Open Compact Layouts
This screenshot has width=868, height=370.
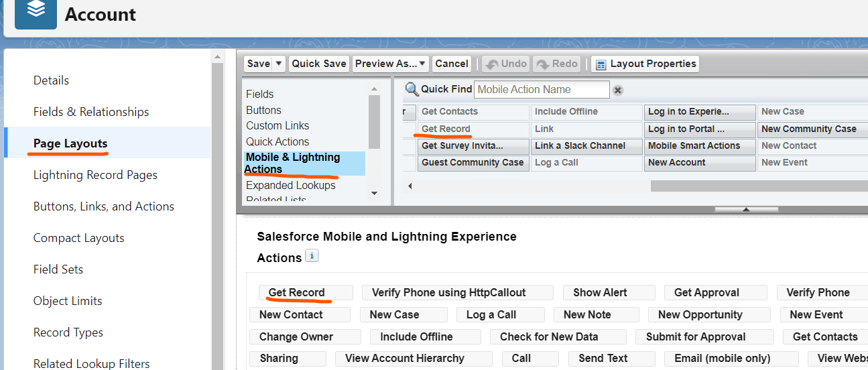79,237
